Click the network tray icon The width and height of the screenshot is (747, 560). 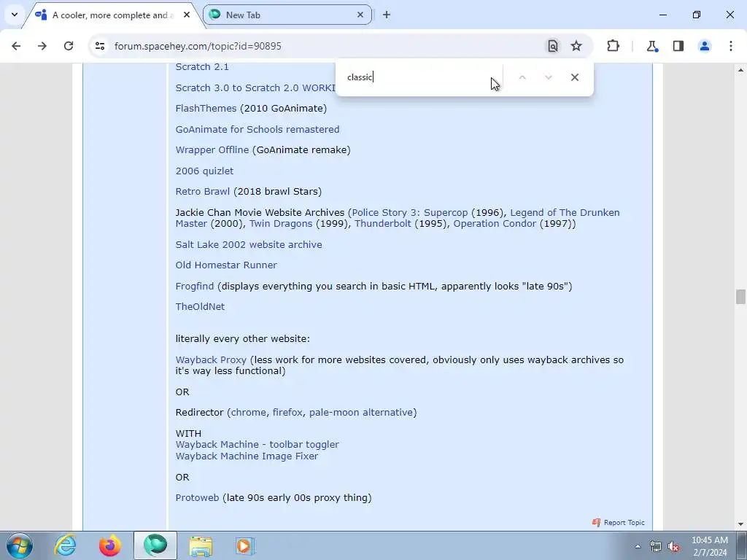click(x=656, y=546)
